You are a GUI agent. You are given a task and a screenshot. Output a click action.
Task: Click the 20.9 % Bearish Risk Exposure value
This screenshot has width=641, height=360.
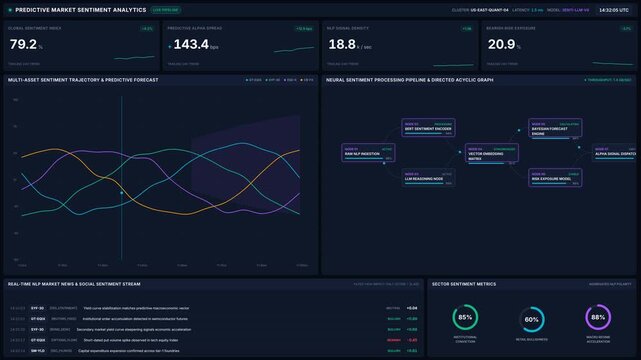point(504,45)
